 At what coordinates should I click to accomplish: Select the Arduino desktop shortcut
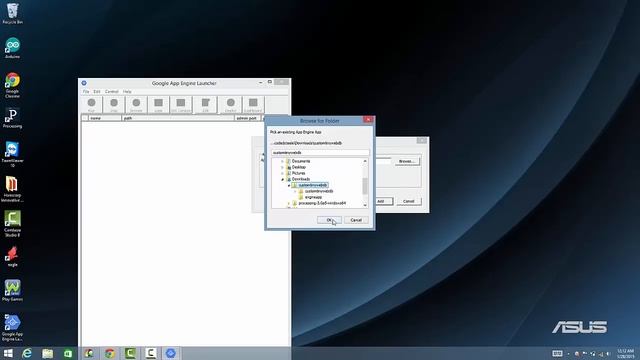click(12, 48)
